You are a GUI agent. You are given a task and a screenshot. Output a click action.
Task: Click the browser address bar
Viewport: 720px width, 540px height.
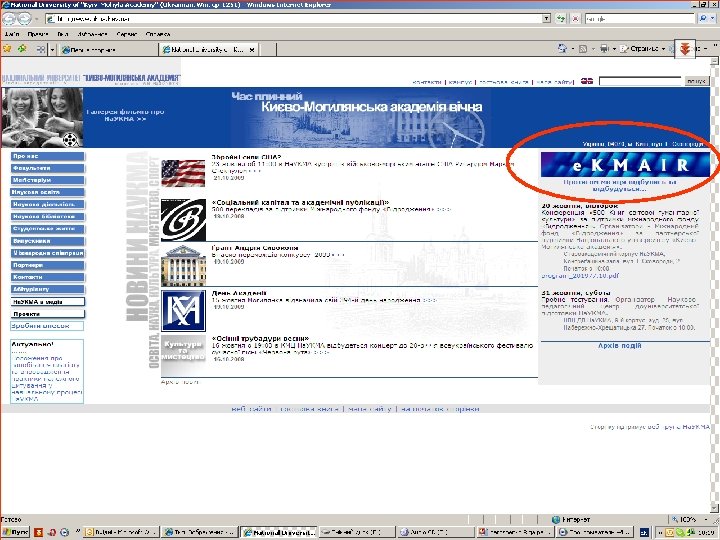click(x=294, y=18)
